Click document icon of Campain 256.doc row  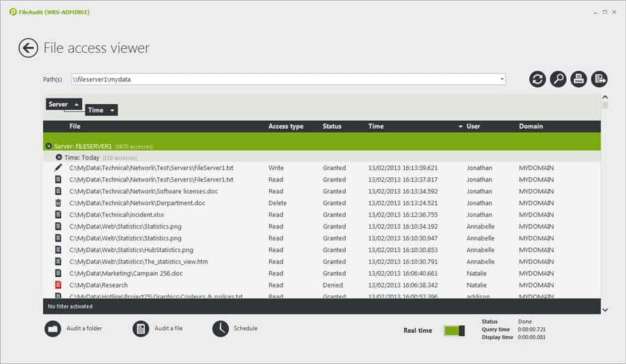tap(58, 274)
